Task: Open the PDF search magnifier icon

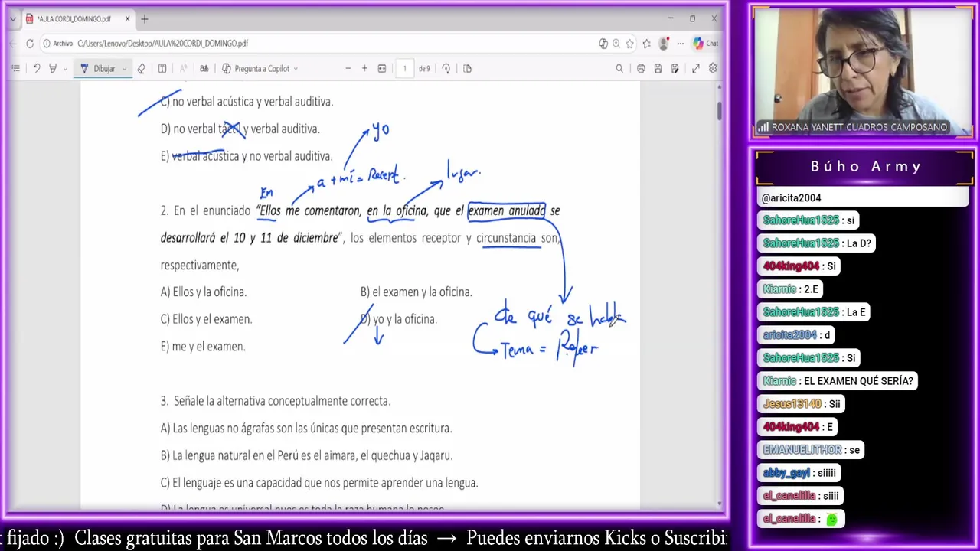Action: tap(619, 69)
